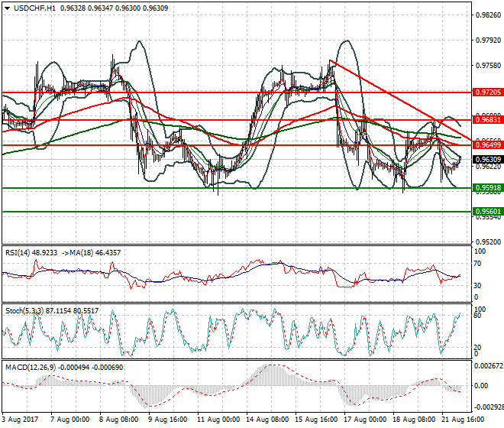
Task: Select the red 0.96499 price tag
Action: (487, 145)
